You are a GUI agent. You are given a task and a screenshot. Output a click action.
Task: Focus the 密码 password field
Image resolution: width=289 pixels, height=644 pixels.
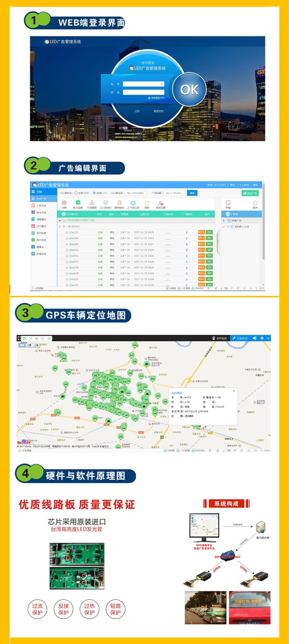coord(143,92)
